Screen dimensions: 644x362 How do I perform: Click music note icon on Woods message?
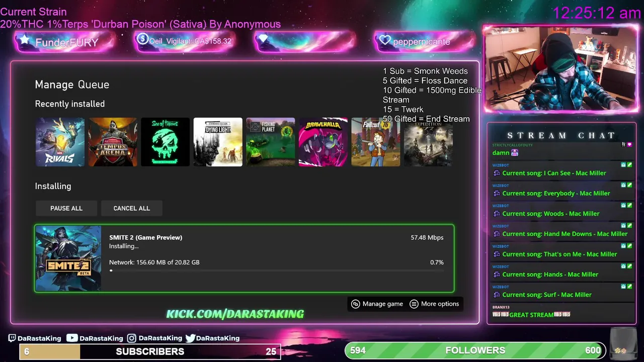497,214
